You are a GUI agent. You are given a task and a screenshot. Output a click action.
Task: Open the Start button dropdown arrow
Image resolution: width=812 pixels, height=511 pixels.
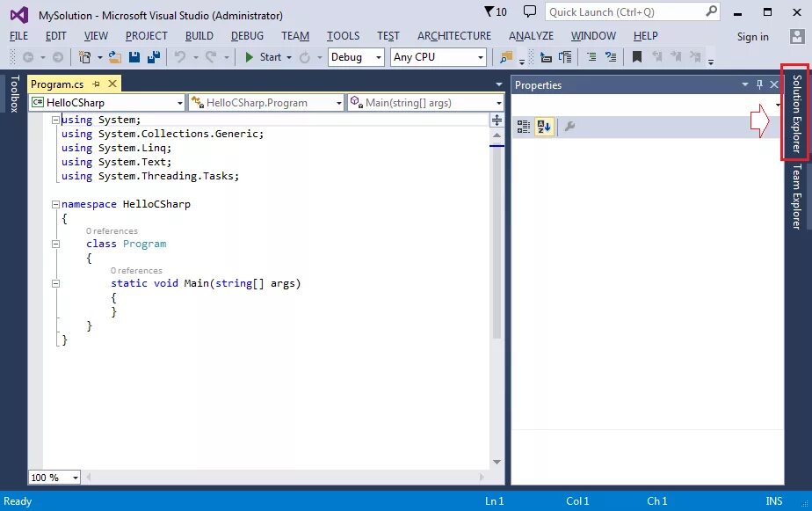[289, 57]
